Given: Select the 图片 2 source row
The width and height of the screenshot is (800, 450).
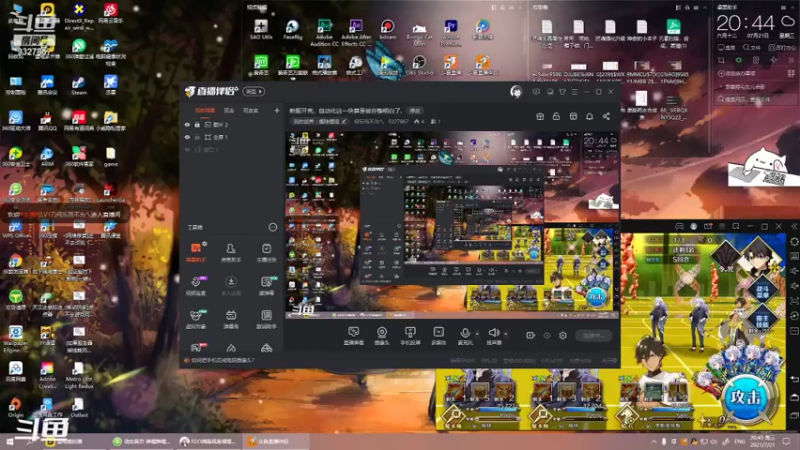Looking at the screenshot, I should (x=232, y=124).
